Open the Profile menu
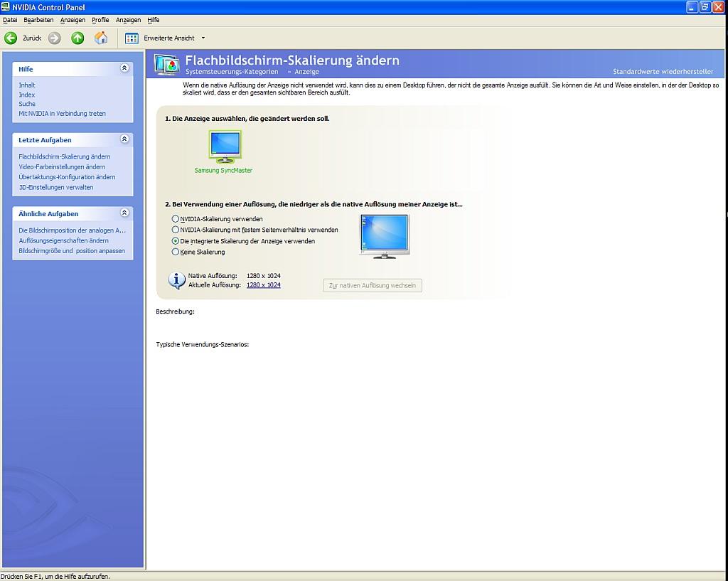The height and width of the screenshot is (581, 728). pos(100,20)
